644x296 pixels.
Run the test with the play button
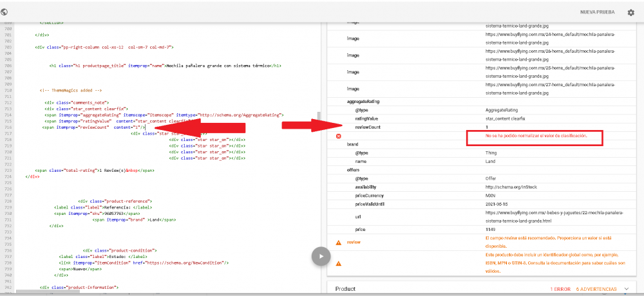point(321,257)
